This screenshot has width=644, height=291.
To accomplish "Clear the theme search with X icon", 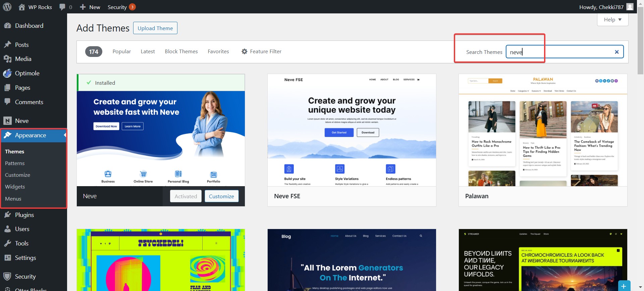I will coord(616,52).
